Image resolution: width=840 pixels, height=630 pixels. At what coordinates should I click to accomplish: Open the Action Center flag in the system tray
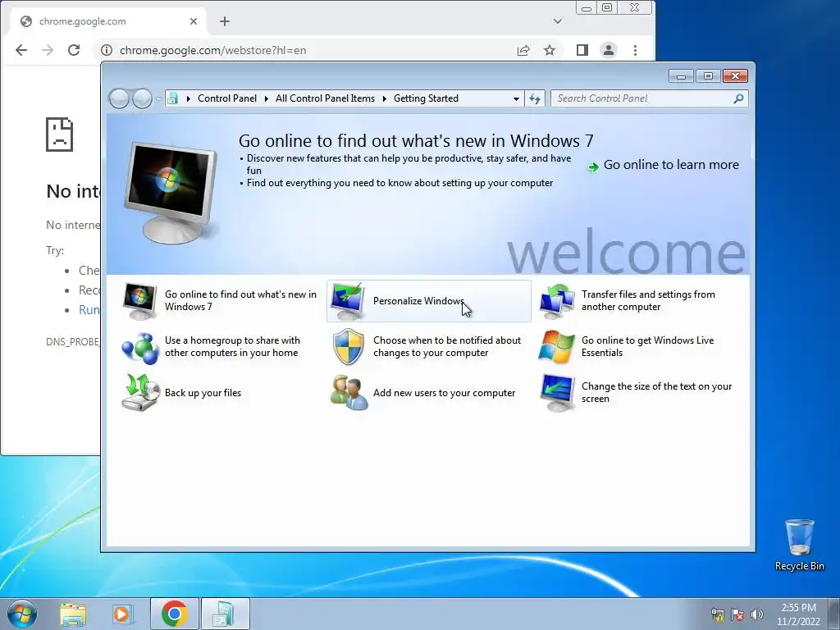tap(737, 614)
